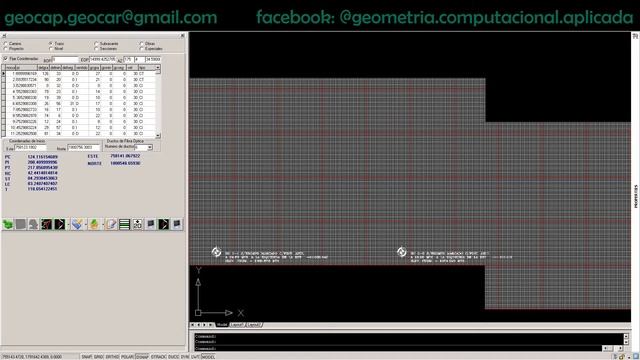The image size is (640, 360).
Task: Click the lock icon in the status bar tray
Action: pos(622,357)
